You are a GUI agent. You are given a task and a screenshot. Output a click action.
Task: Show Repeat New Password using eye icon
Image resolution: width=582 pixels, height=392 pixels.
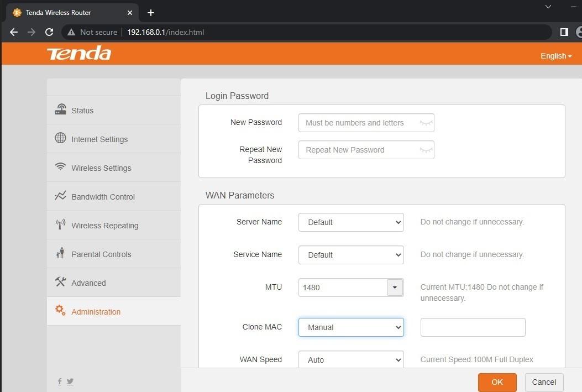click(426, 150)
